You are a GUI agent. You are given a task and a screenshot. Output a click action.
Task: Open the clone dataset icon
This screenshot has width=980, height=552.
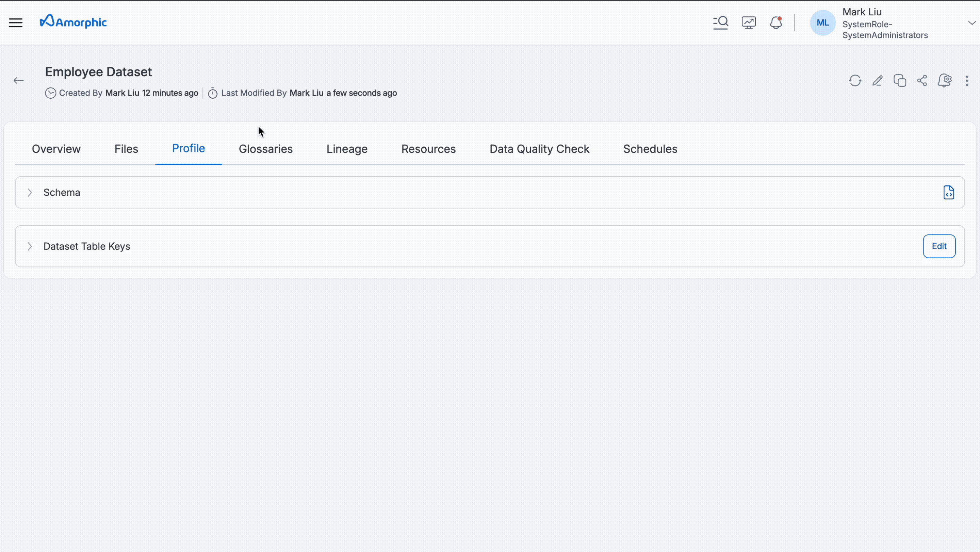pyautogui.click(x=900, y=81)
